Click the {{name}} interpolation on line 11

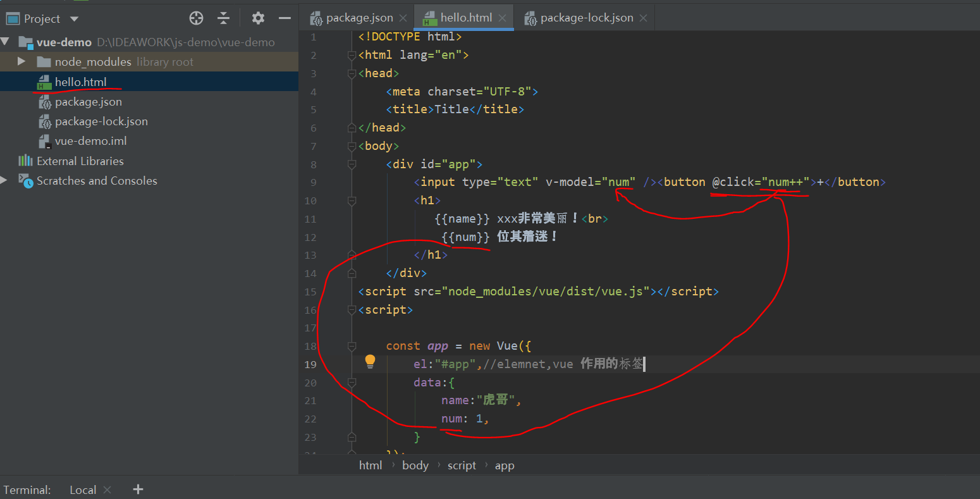(x=462, y=219)
